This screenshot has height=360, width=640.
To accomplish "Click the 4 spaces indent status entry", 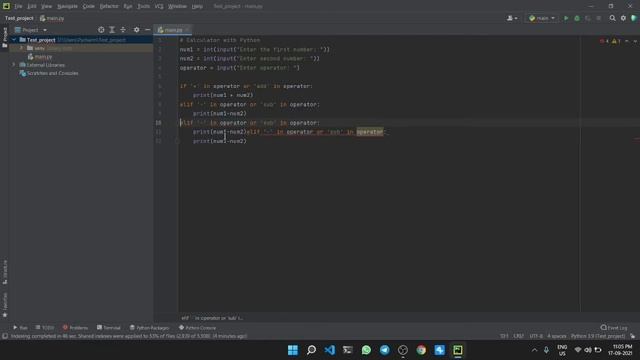I will (x=556, y=336).
